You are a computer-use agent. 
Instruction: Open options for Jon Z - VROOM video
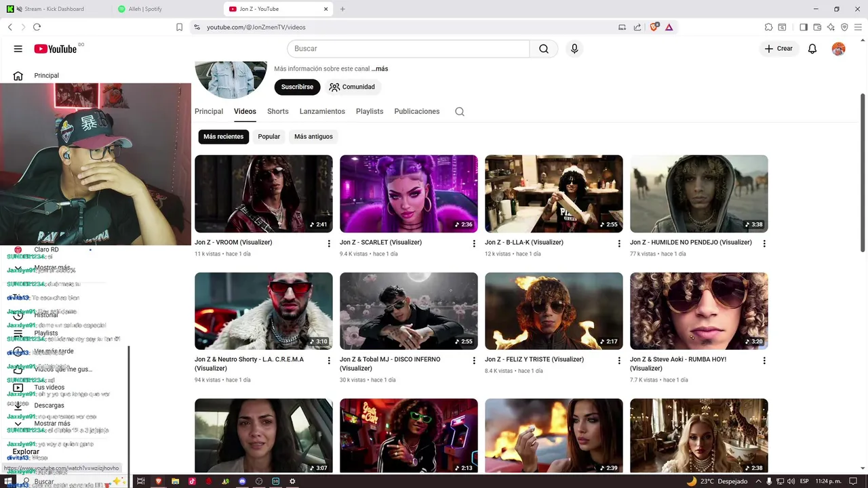pos(329,243)
